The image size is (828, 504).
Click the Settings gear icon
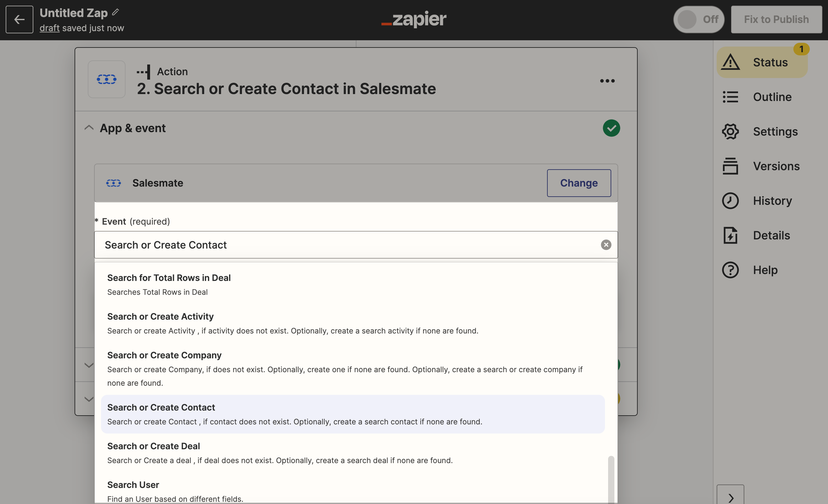tap(730, 132)
